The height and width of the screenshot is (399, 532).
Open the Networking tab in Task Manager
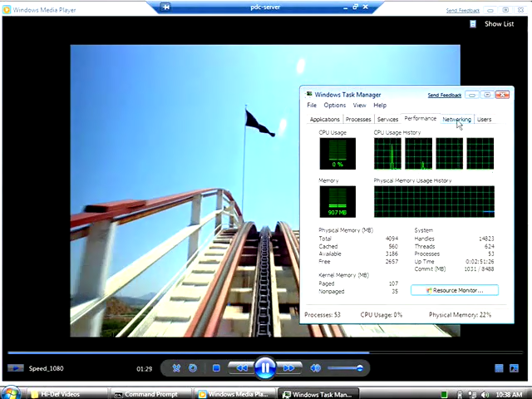click(456, 119)
